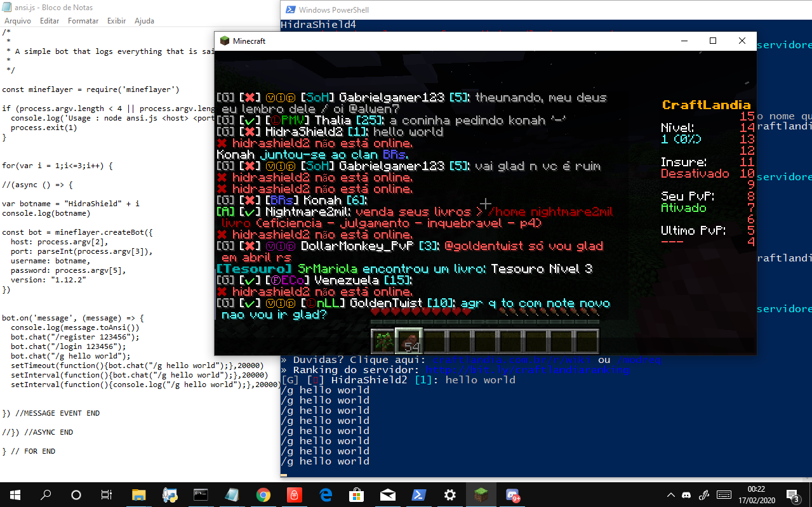812x507 pixels.
Task: Click PowerShell window title icon
Action: (x=290, y=10)
